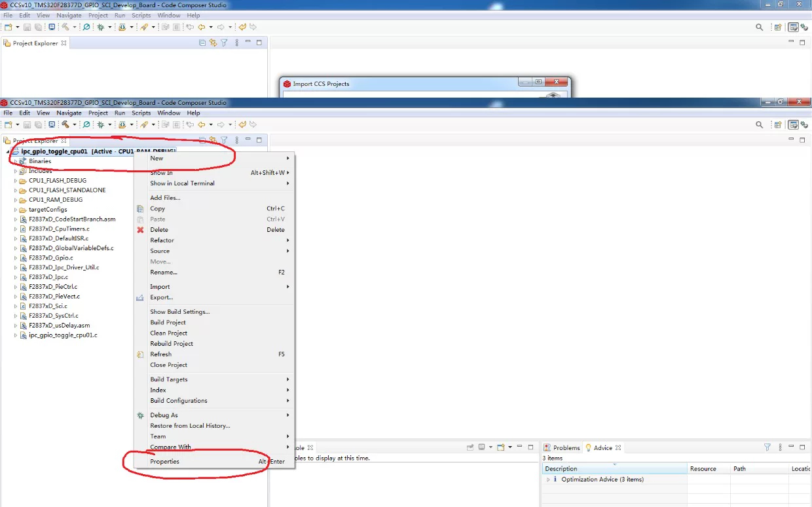Click the Delete red X icon in context menu

[x=140, y=230]
